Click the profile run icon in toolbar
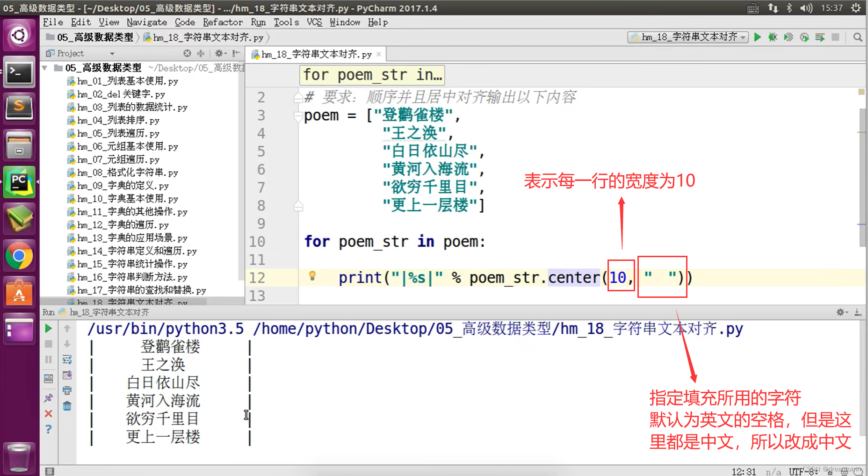 pyautogui.click(x=804, y=37)
